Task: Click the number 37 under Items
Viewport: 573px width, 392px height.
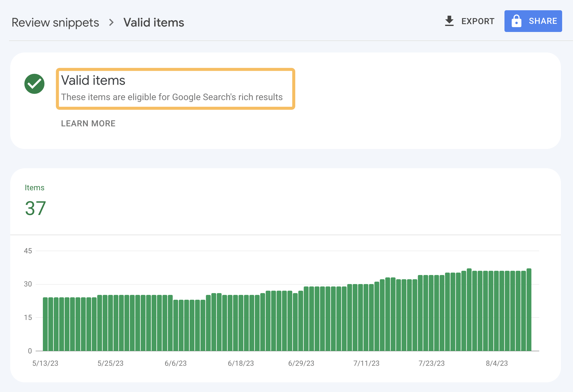Action: (35, 207)
